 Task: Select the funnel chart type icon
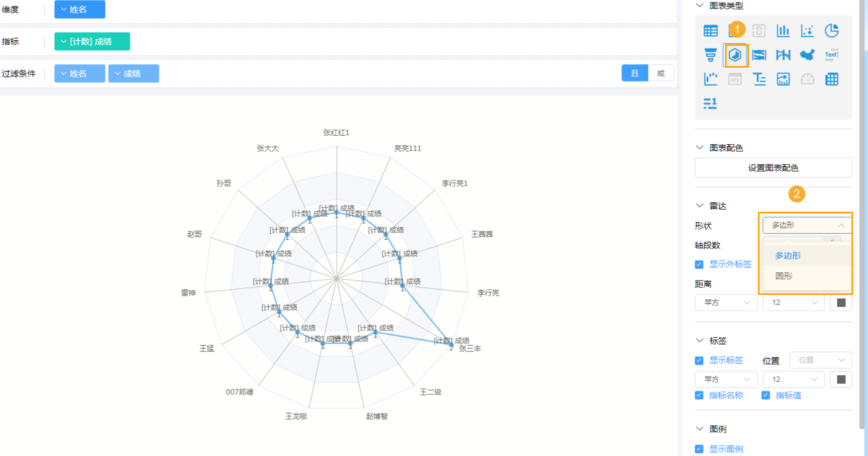tap(710, 55)
